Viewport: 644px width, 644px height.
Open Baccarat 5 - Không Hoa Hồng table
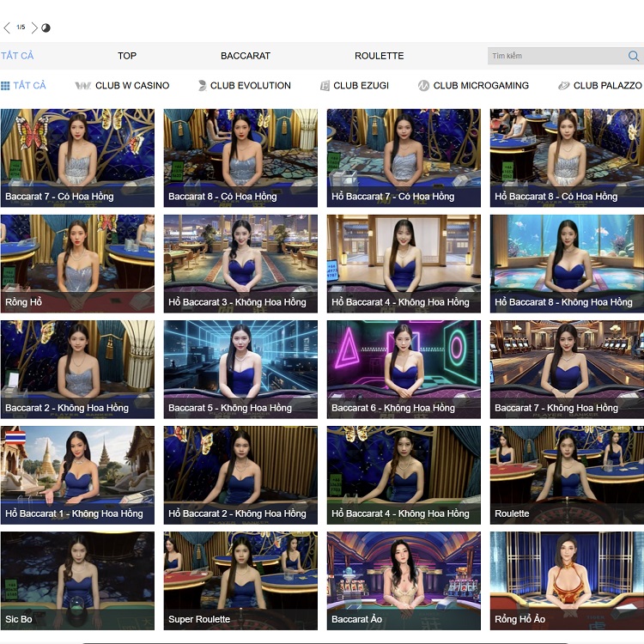[240, 369]
